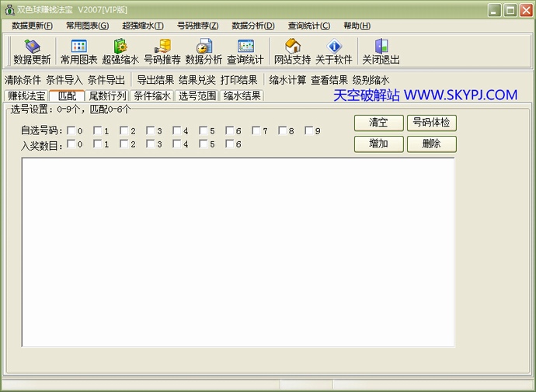Viewport: 536px width, 392px height.
Task: Switch to the 尾数行列 tab
Action: pos(107,96)
